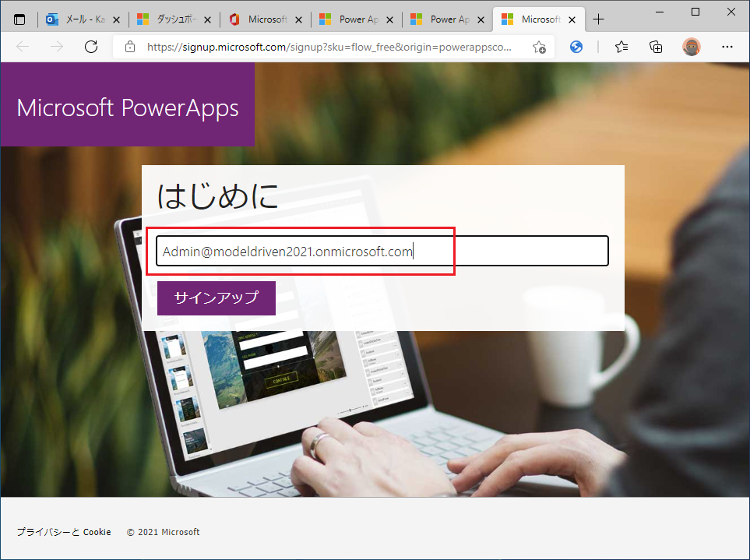Screen dimensions: 750x560
Task: Go back to the previous page
Action: tap(23, 47)
